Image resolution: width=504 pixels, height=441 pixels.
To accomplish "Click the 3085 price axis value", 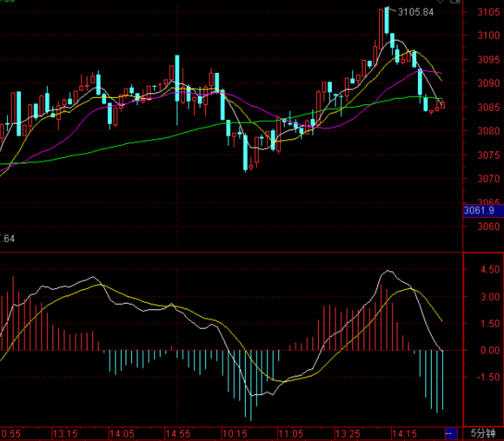I will [x=488, y=108].
